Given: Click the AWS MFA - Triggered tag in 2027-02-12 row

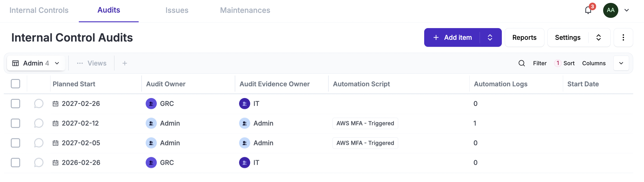Looking at the screenshot, I should pyautogui.click(x=365, y=123).
